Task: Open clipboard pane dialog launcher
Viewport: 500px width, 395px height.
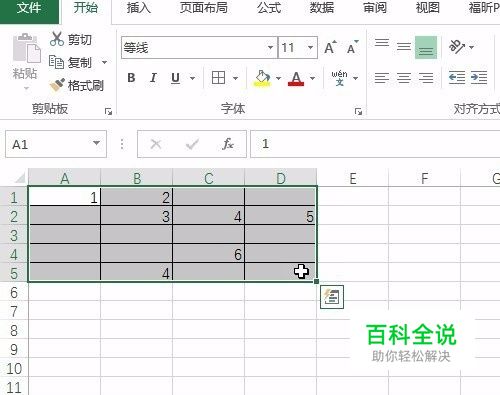Action: coord(108,112)
